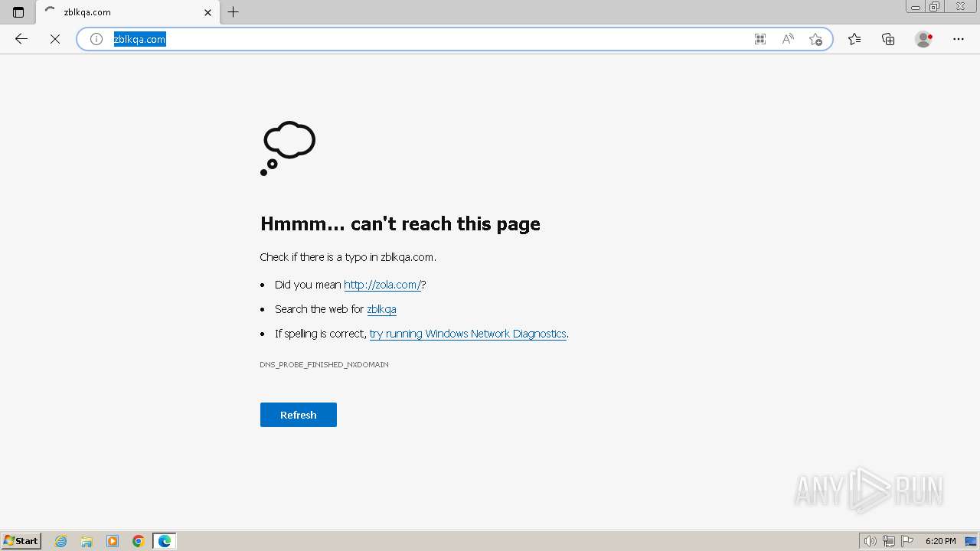
Task: Open the apps grid icon in address bar
Action: point(760,39)
